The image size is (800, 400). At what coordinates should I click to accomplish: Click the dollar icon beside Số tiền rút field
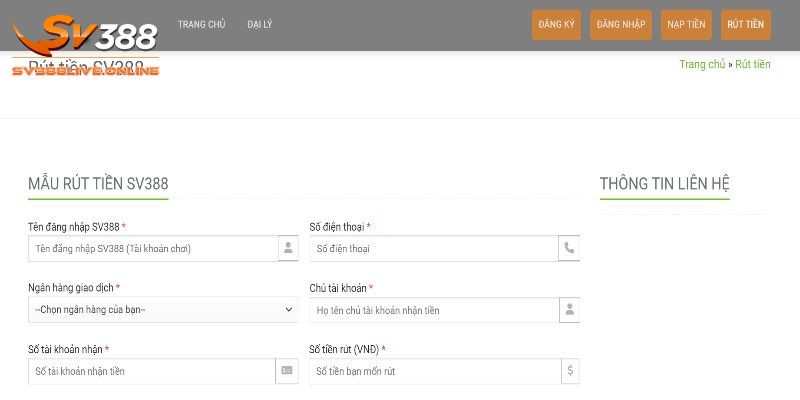coord(570,371)
